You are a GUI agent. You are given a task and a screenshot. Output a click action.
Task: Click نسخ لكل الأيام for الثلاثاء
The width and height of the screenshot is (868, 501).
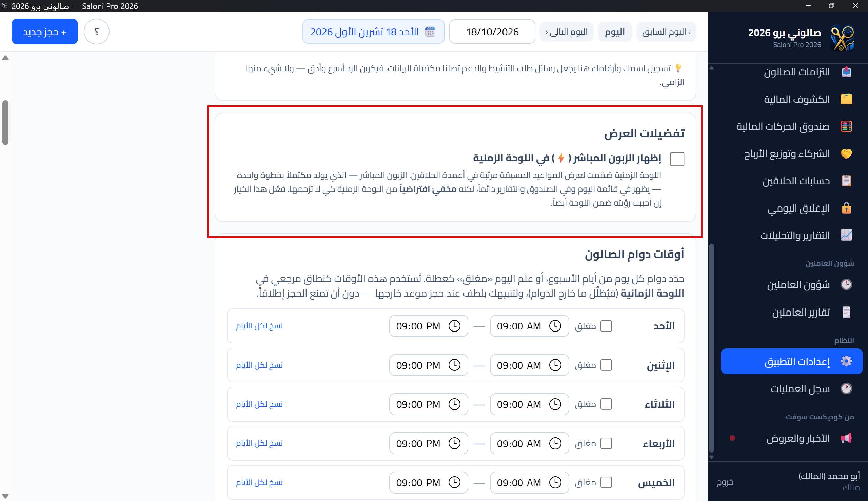pyautogui.click(x=259, y=404)
